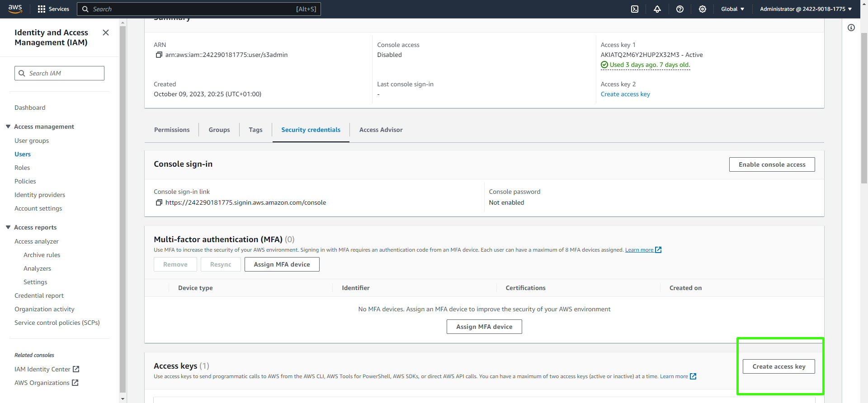Open Identity providers in sidebar
This screenshot has width=868, height=403.
pos(40,195)
